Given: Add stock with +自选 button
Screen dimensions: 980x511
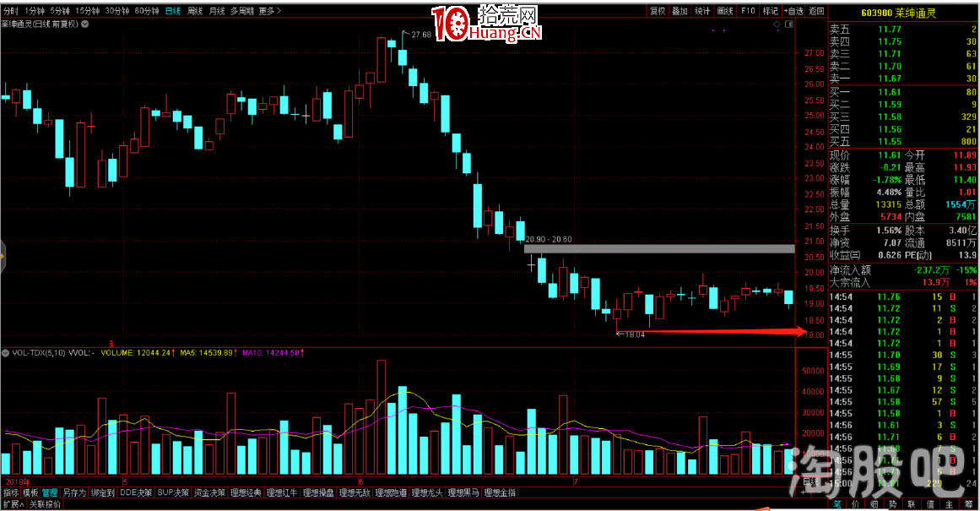Looking at the screenshot, I should click(793, 11).
